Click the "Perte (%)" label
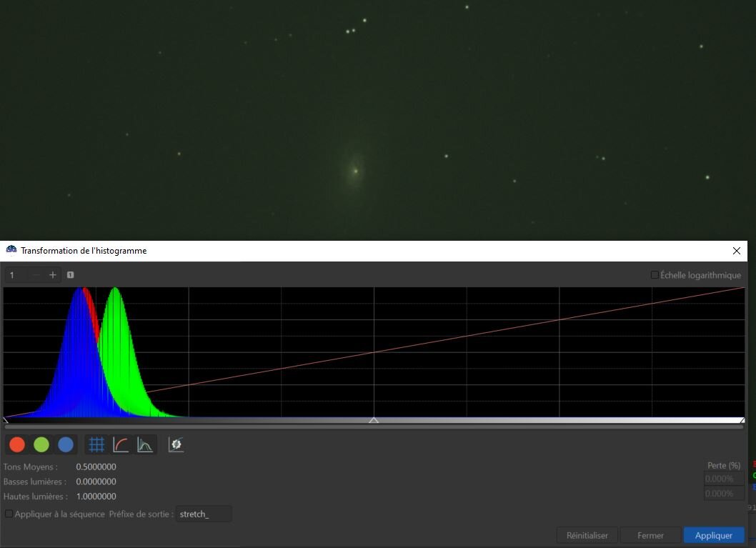This screenshot has height=548, width=756. (724, 465)
